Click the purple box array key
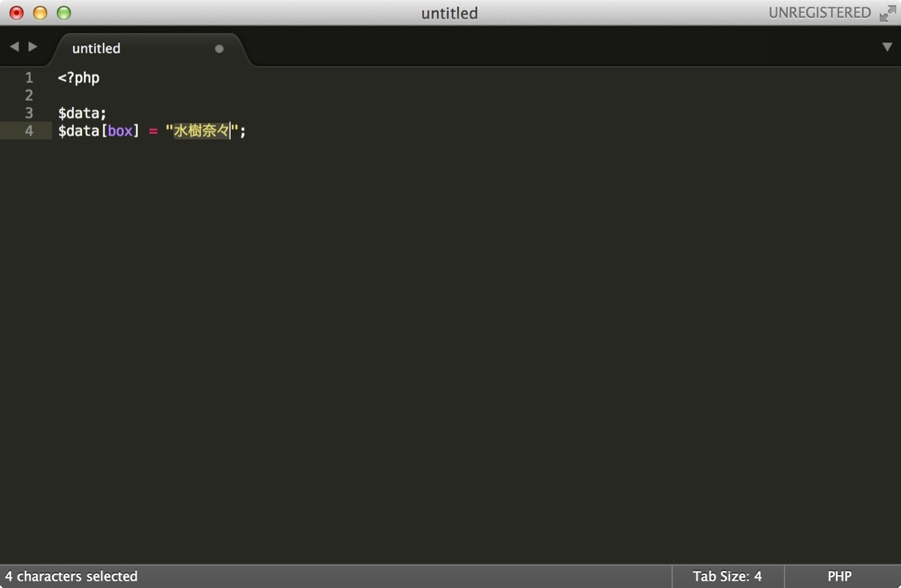Viewport: 901px width, 588px height. 120,131
